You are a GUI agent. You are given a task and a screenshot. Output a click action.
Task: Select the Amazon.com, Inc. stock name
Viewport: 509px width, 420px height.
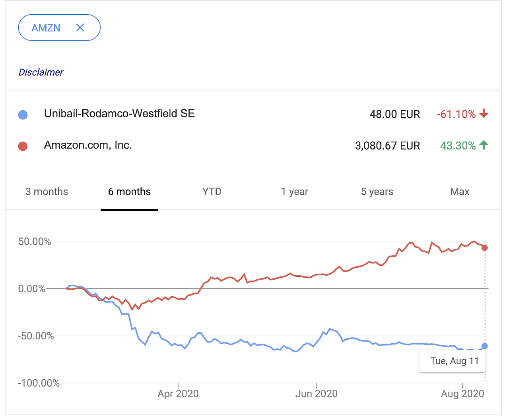(88, 145)
